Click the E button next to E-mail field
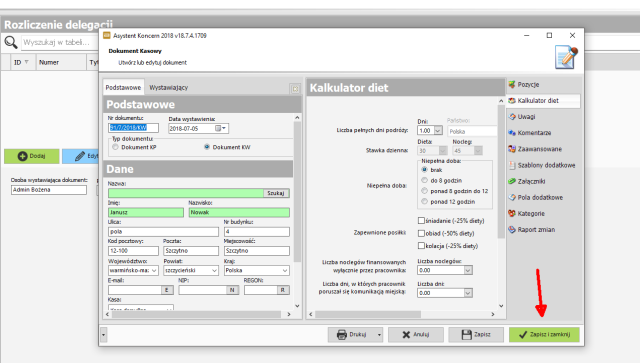Image resolution: width=640 pixels, height=363 pixels. [167, 290]
